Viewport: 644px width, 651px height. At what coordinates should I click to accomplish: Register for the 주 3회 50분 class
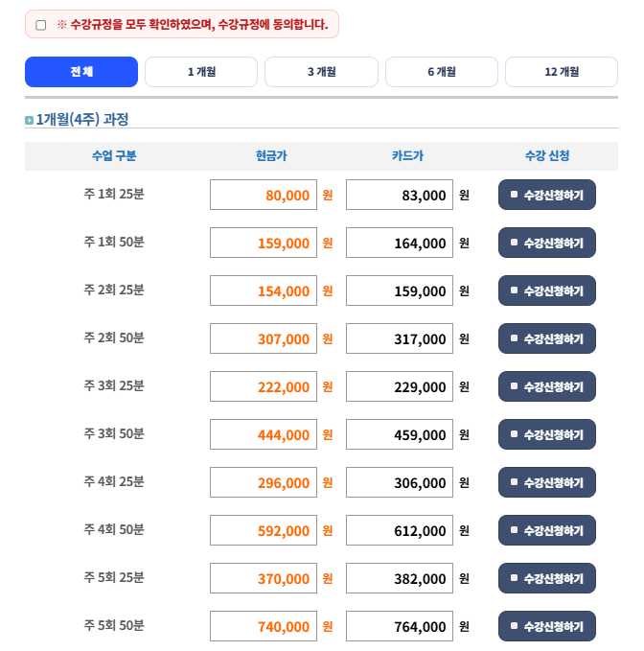546,434
